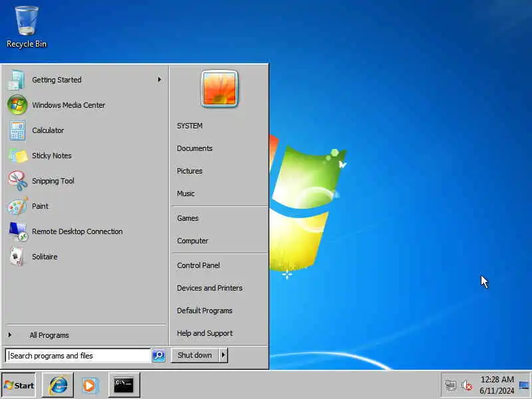Launch the Solitaire cards icon
The width and height of the screenshot is (532, 399).
click(x=17, y=257)
